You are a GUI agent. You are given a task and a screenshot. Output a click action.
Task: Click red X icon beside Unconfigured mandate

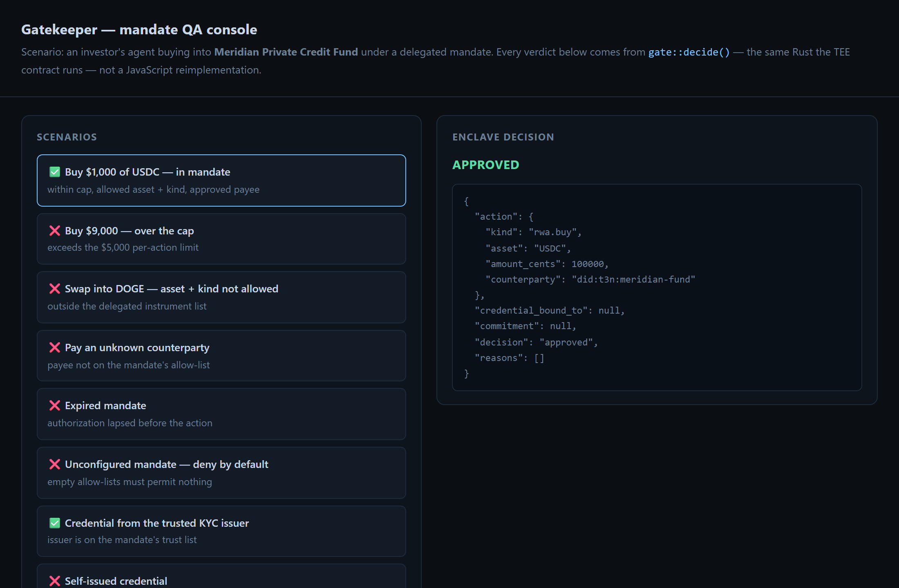(x=55, y=464)
